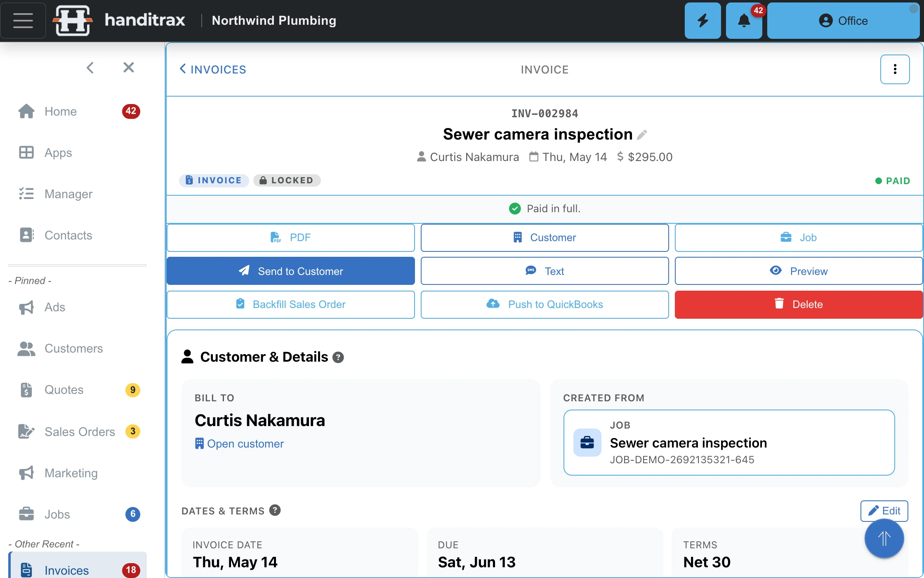Click Send to Customer
This screenshot has width=924, height=578.
[291, 271]
